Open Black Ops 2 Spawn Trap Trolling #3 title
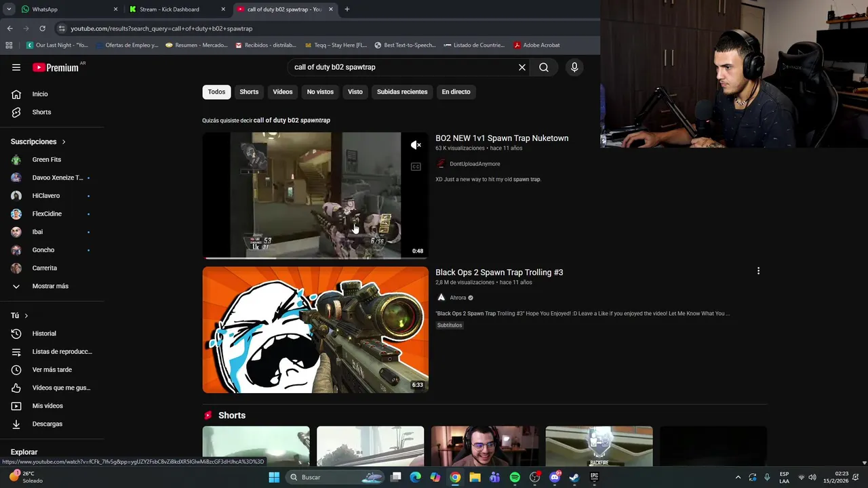868x488 pixels. [x=499, y=272]
